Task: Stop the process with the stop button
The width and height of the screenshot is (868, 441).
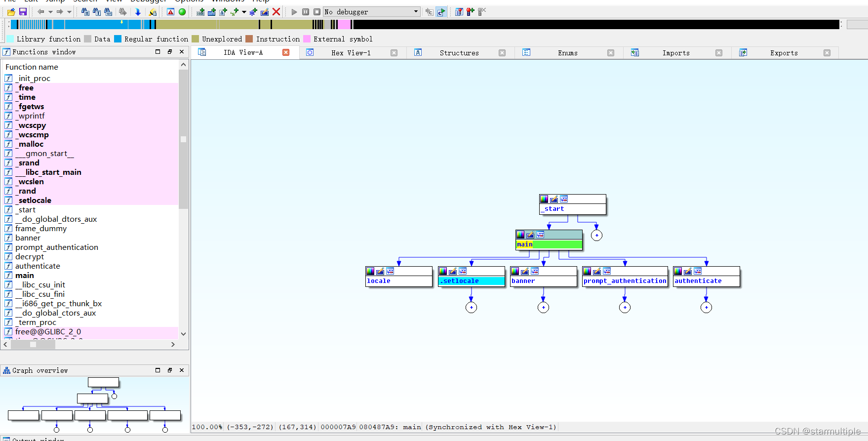Action: [x=317, y=12]
